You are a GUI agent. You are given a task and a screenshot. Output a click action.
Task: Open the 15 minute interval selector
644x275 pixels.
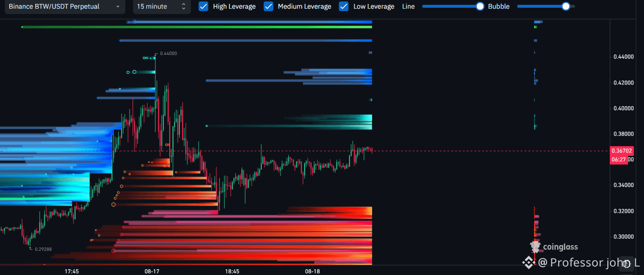click(x=161, y=7)
